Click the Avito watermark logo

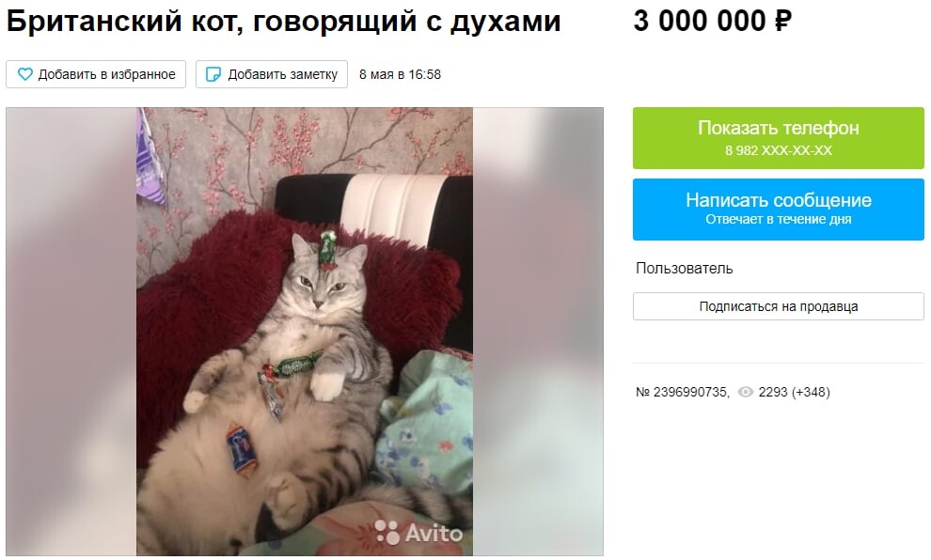click(x=419, y=532)
